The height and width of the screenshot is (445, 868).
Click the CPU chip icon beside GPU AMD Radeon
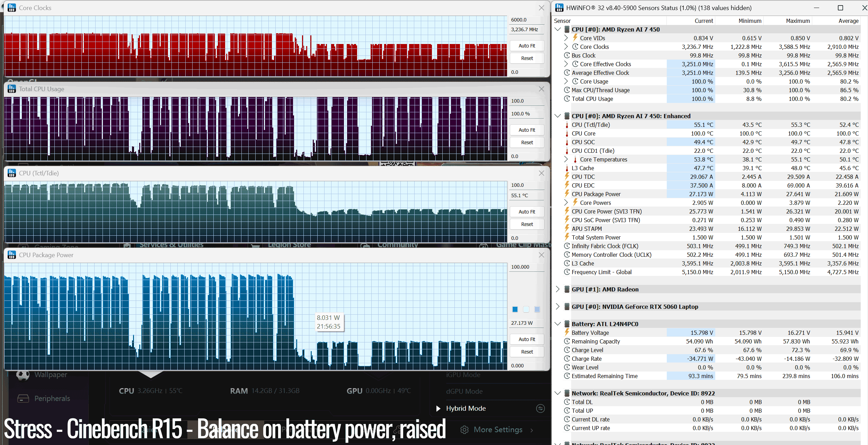tap(567, 289)
